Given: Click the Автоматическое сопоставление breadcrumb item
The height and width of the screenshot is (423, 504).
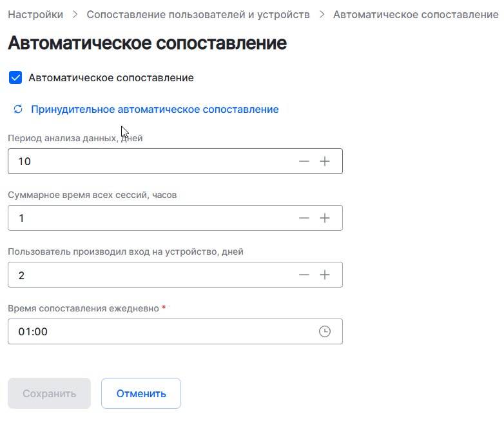Looking at the screenshot, I should [x=416, y=14].
